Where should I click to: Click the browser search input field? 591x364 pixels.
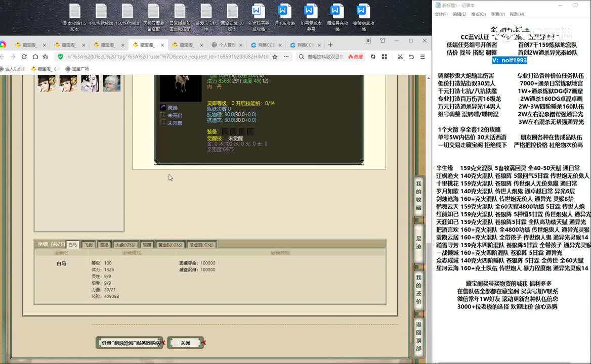click(x=325, y=57)
